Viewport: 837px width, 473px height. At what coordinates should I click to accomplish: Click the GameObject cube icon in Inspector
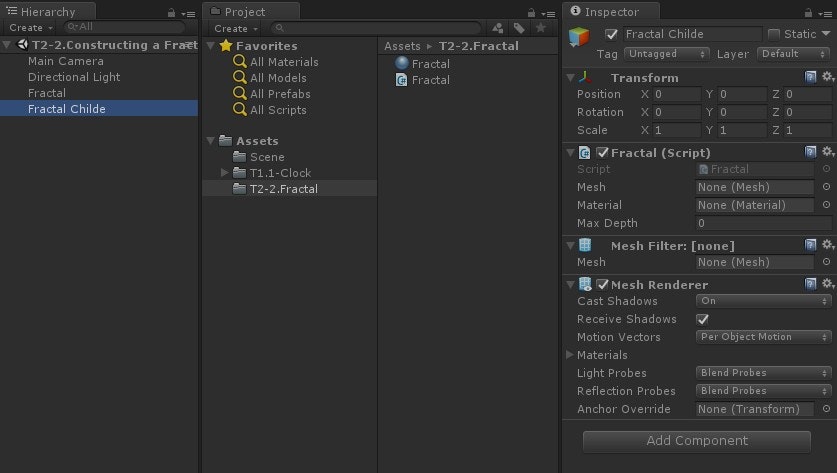[x=579, y=37]
